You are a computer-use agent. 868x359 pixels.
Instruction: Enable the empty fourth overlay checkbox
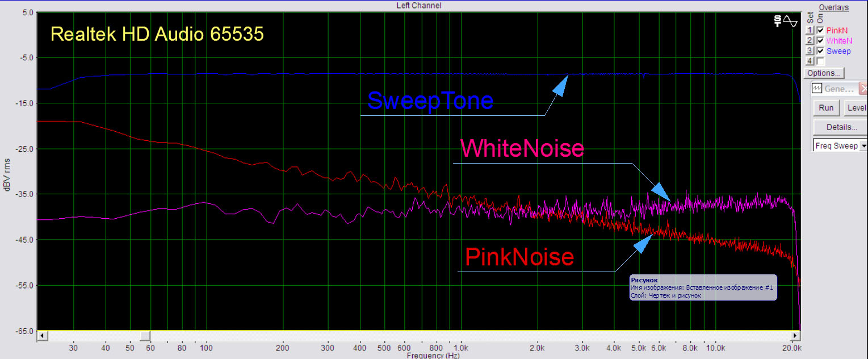click(x=820, y=61)
